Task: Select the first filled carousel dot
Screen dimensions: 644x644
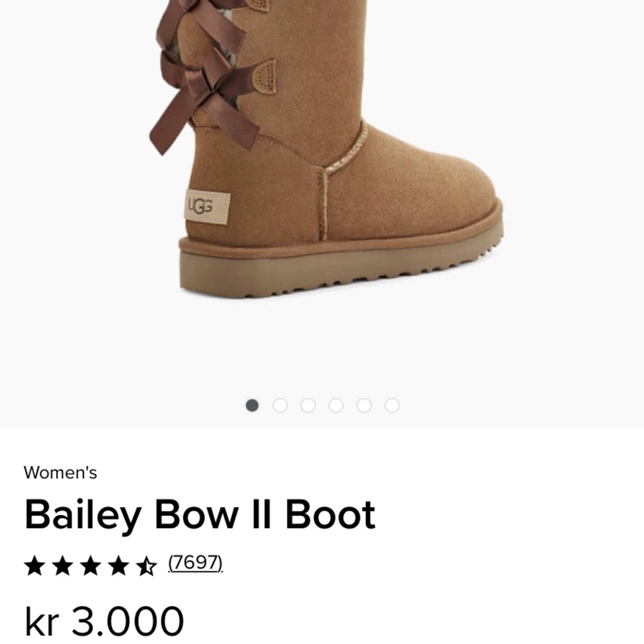Action: point(252,405)
